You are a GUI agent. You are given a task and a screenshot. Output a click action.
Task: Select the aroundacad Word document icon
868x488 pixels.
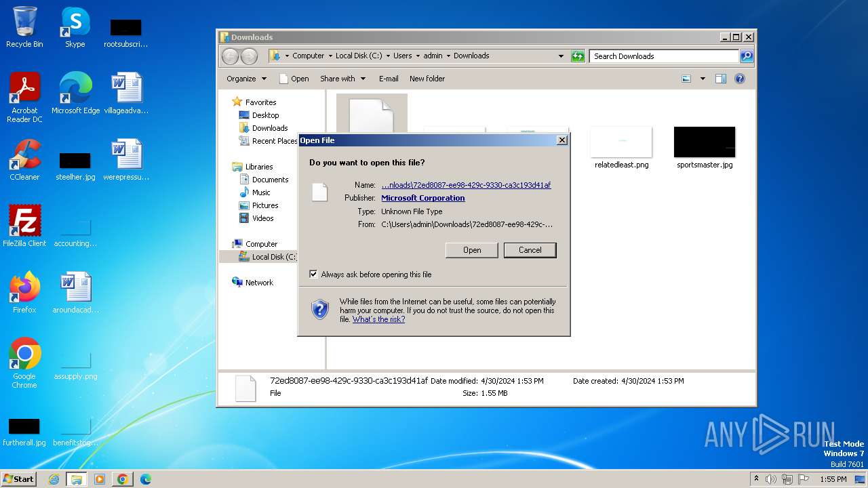75,292
